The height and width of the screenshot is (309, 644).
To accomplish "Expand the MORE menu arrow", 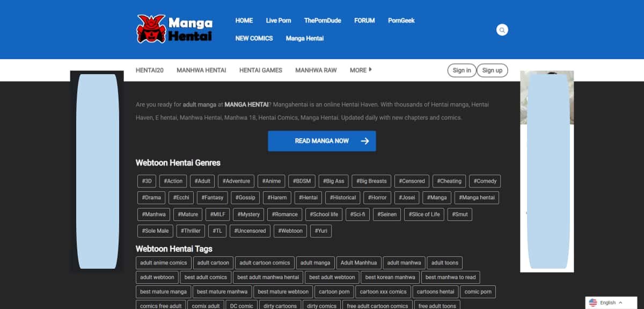I will (370, 69).
